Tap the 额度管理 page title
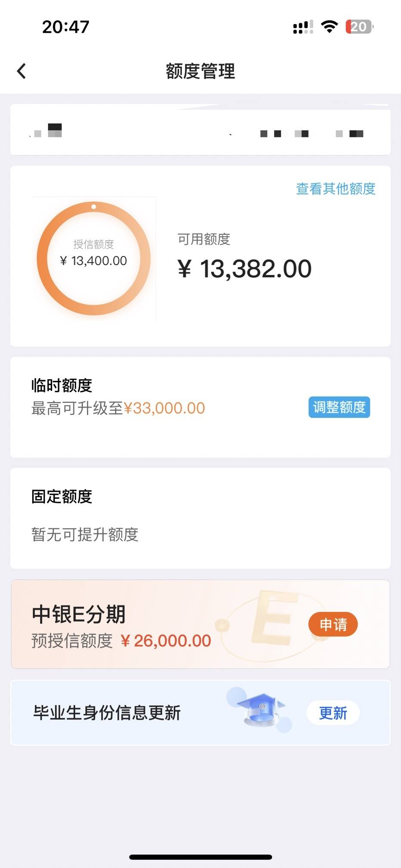The height and width of the screenshot is (868, 401). pyautogui.click(x=200, y=71)
